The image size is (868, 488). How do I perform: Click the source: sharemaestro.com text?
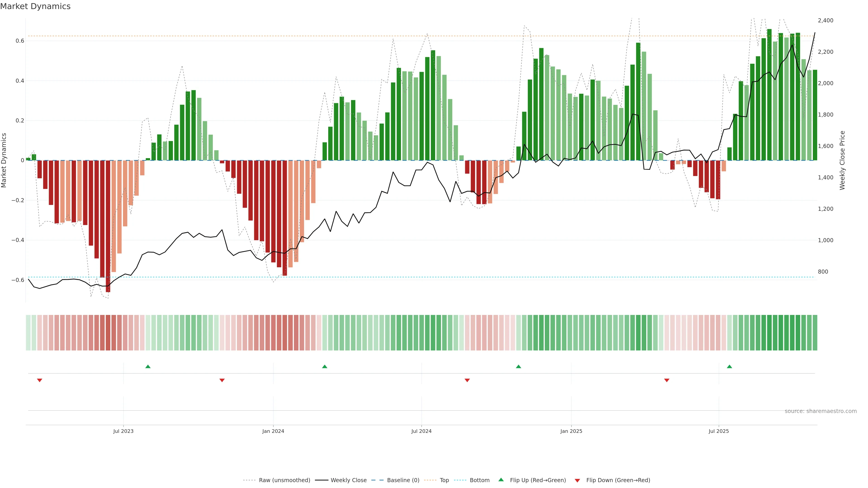click(821, 411)
